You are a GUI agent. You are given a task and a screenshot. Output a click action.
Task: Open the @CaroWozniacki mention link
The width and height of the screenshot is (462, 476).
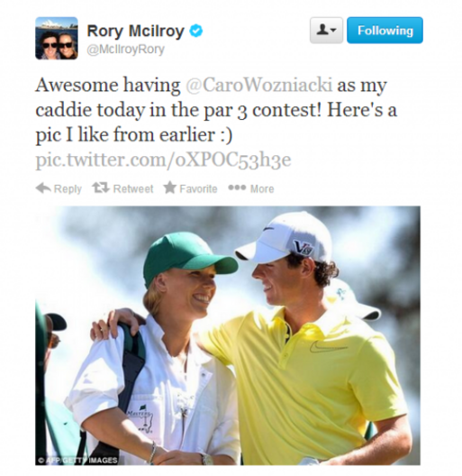pyautogui.click(x=258, y=85)
